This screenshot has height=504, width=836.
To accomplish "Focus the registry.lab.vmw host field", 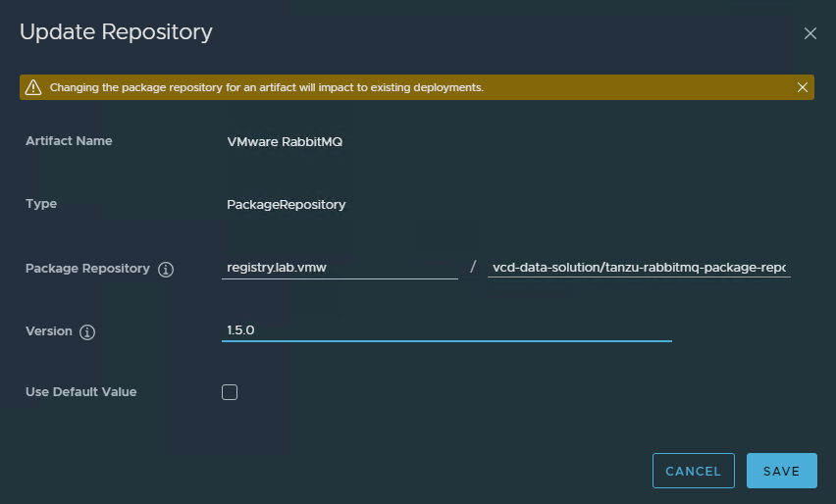I will tap(340, 268).
